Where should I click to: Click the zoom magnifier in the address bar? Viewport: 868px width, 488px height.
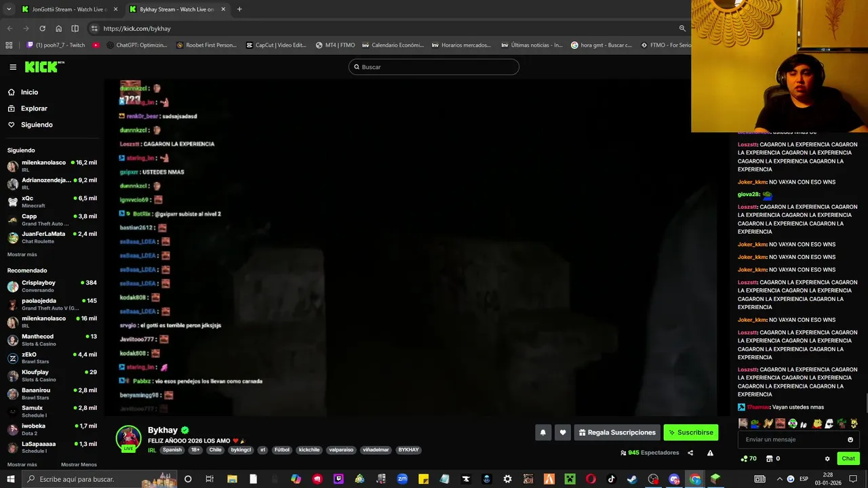[x=682, y=28]
